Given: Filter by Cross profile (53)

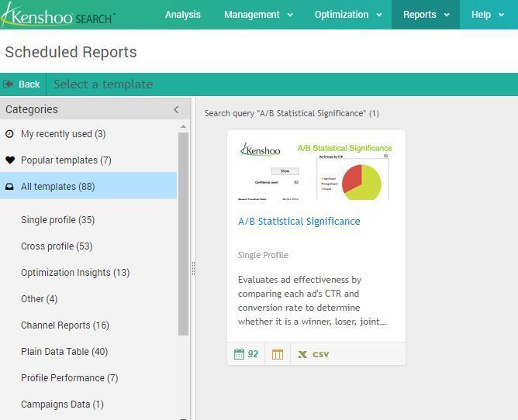Looking at the screenshot, I should point(57,246).
